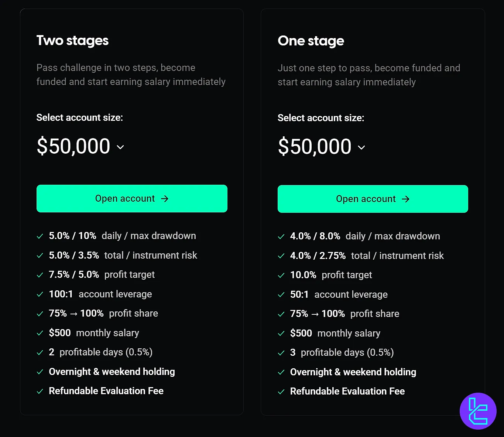Click checkmark next to 3 profitable days
Screen dimensions: 504x437
pyautogui.click(x=281, y=353)
